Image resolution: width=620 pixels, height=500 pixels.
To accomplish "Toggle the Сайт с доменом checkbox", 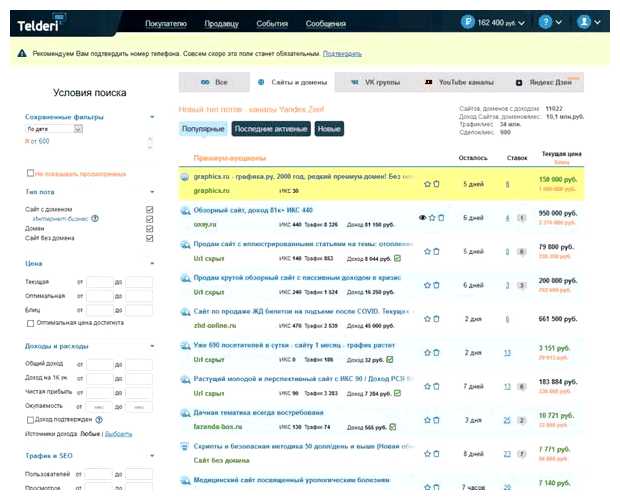I will [x=149, y=209].
